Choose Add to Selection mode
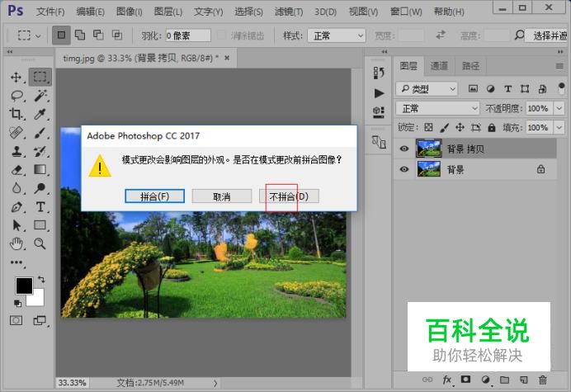571x392 pixels. [80, 35]
